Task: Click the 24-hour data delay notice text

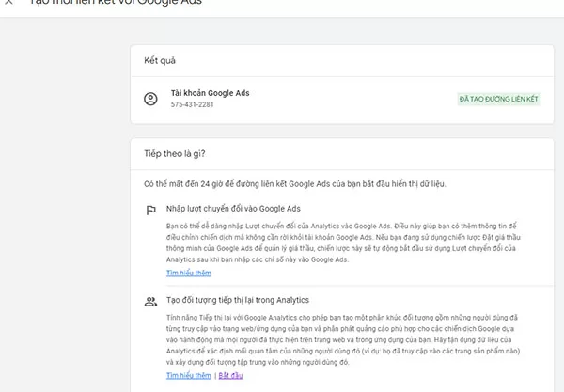Action: point(295,184)
